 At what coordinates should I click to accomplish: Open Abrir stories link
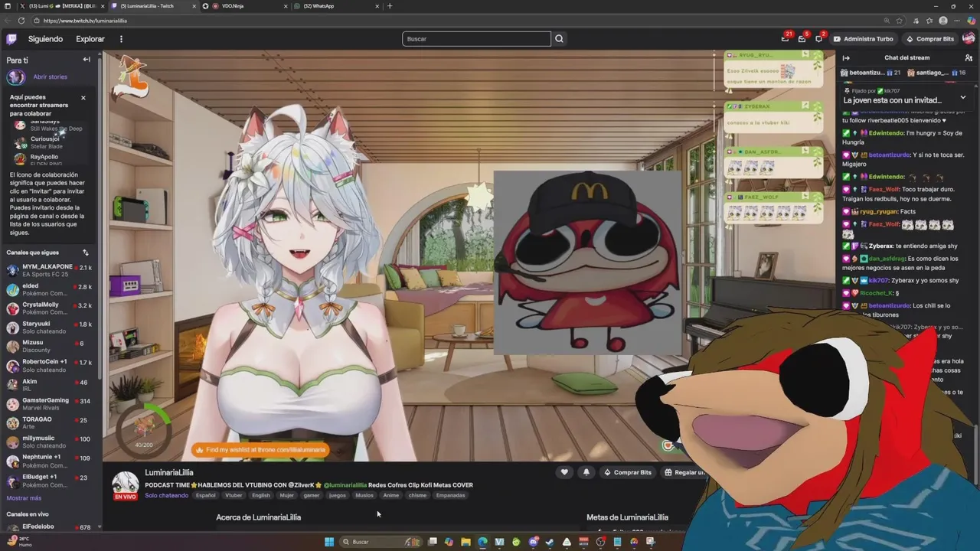(50, 77)
